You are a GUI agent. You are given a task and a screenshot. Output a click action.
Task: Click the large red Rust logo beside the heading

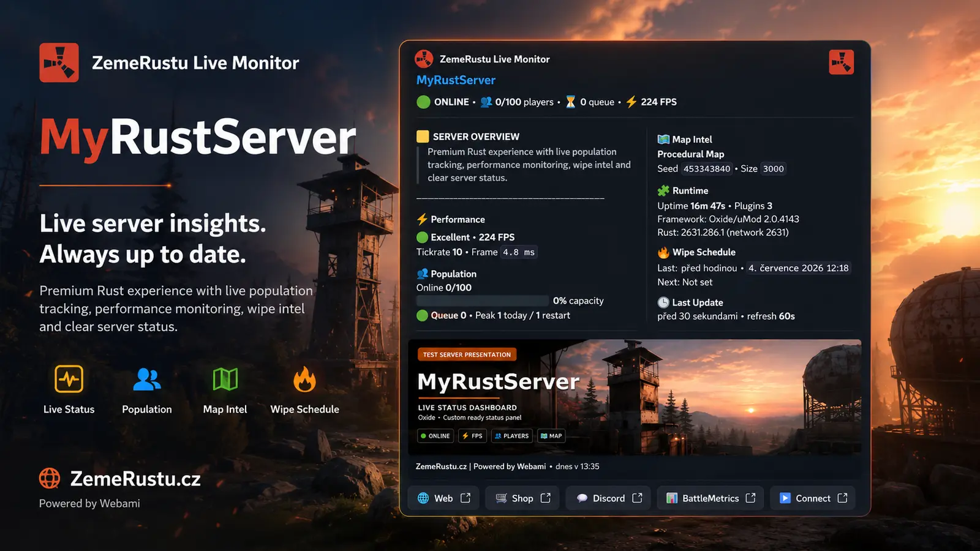(59, 62)
